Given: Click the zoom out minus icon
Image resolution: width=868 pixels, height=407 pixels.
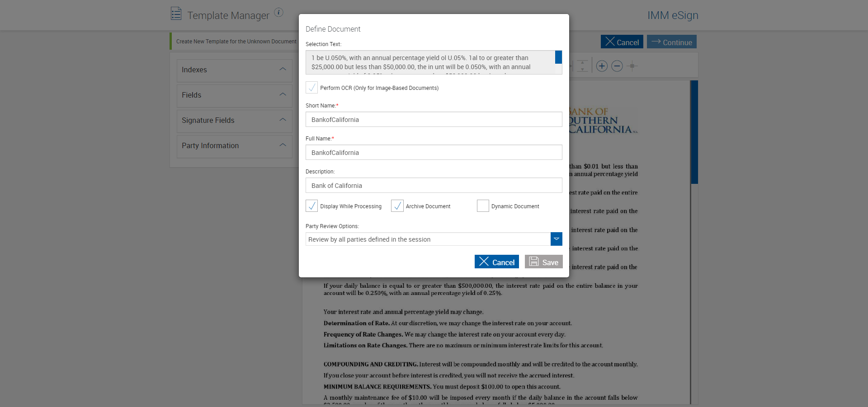Looking at the screenshot, I should [617, 66].
